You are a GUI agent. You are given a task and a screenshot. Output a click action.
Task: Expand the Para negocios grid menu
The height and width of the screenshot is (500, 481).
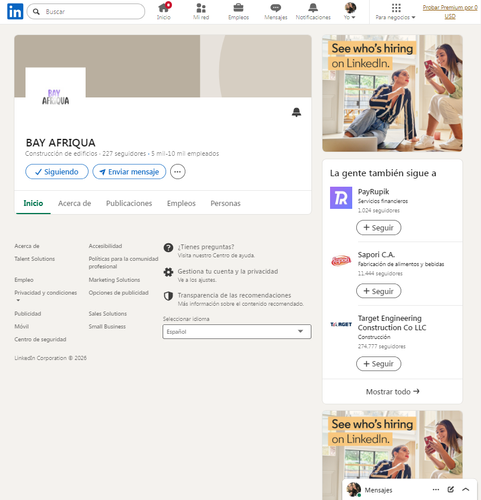pyautogui.click(x=396, y=11)
